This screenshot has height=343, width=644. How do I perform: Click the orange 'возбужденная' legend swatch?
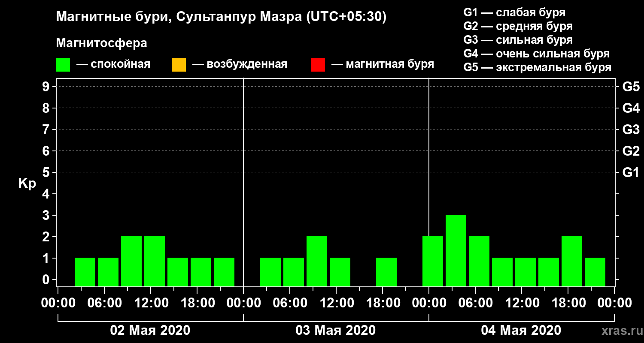[x=179, y=65]
